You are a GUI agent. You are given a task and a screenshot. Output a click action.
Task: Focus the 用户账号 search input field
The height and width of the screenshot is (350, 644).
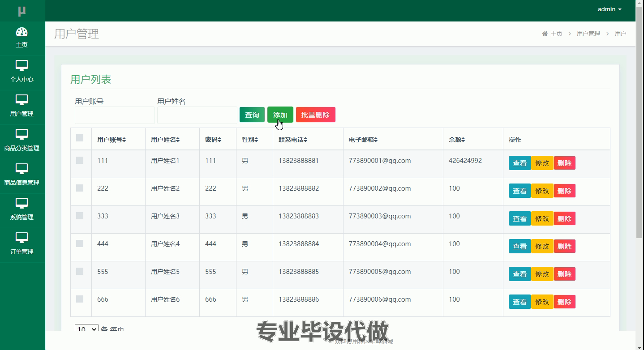[x=115, y=115]
